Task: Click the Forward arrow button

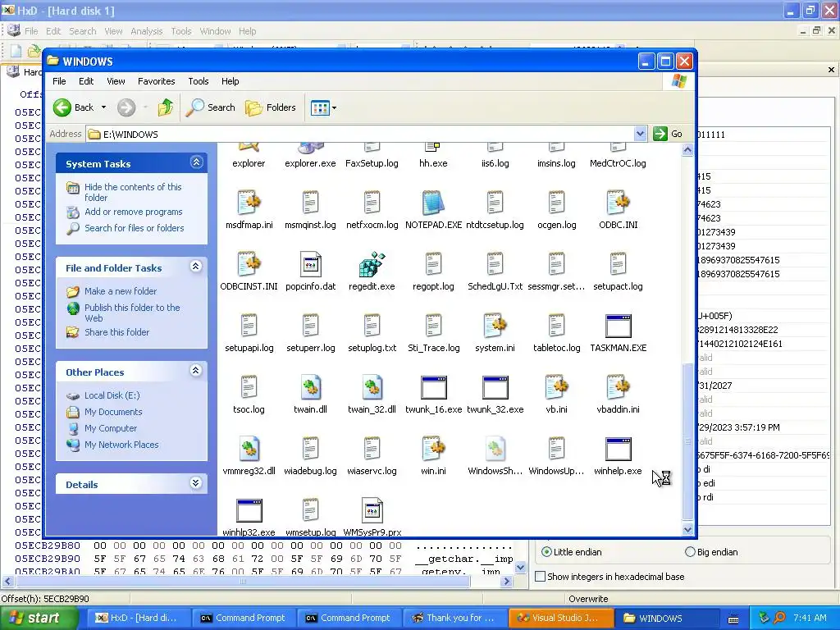Action: click(126, 107)
